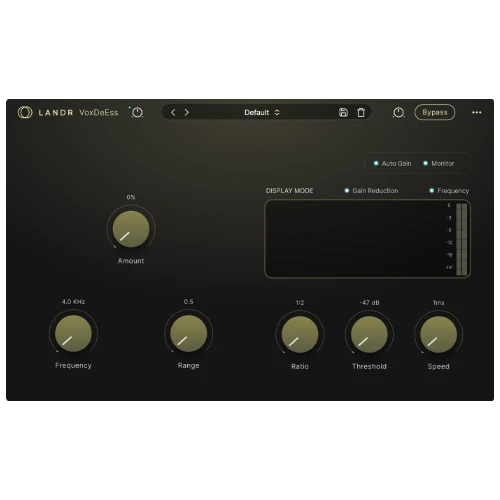The image size is (500, 500).
Task: Select Gain Reduction display mode
Action: point(371,191)
